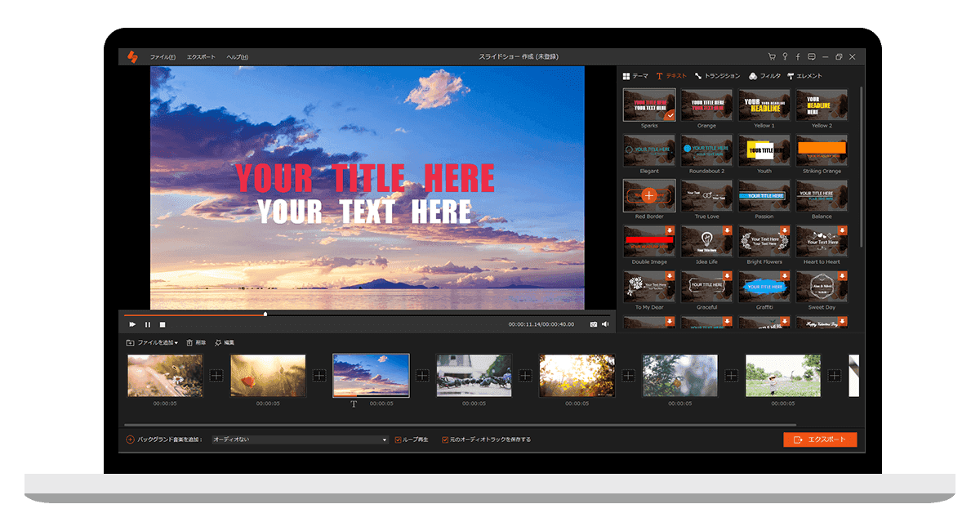
Task: Mute audio using the speaker icon
Action: (606, 324)
